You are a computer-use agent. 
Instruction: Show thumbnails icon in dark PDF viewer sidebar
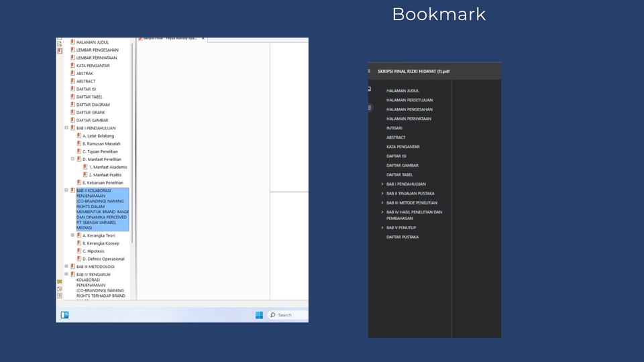tap(369, 89)
